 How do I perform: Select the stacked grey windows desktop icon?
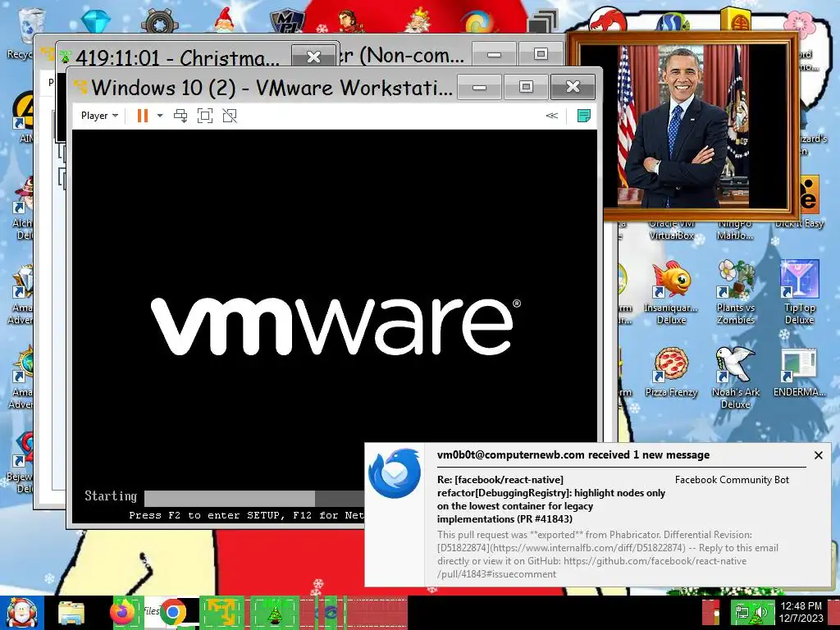pos(542,22)
